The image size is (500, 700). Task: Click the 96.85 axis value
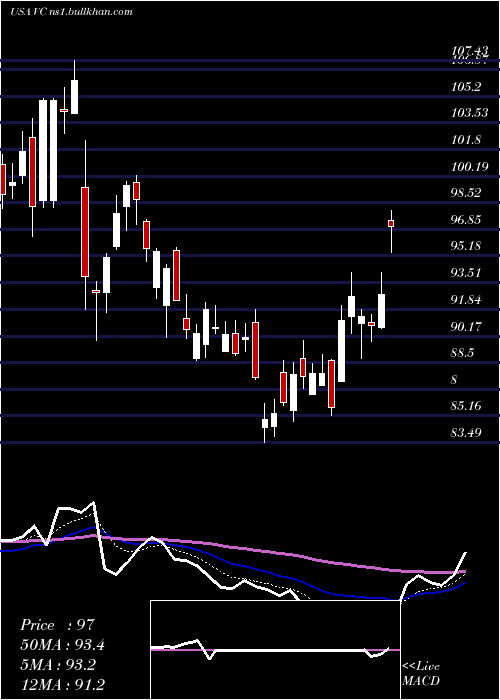click(466, 220)
